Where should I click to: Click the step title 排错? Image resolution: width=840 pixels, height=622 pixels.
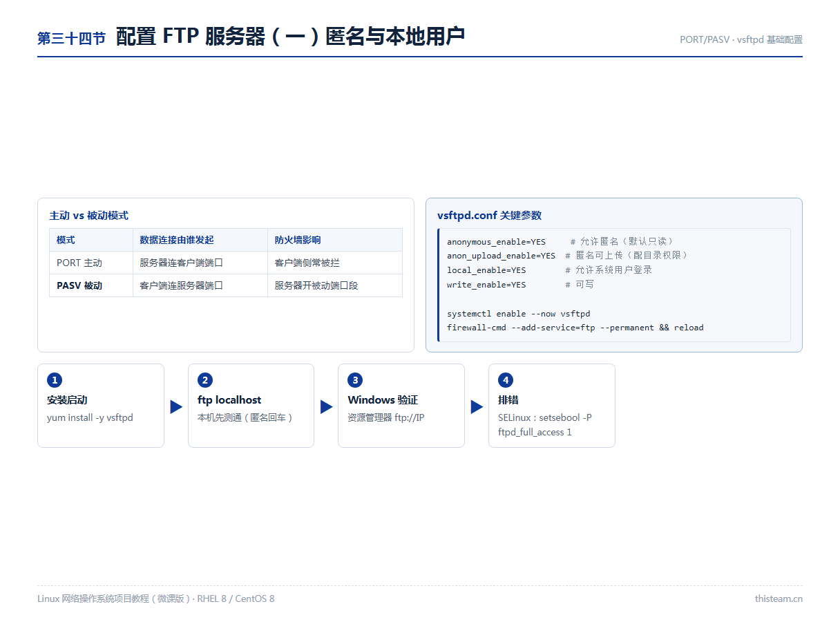click(x=508, y=400)
